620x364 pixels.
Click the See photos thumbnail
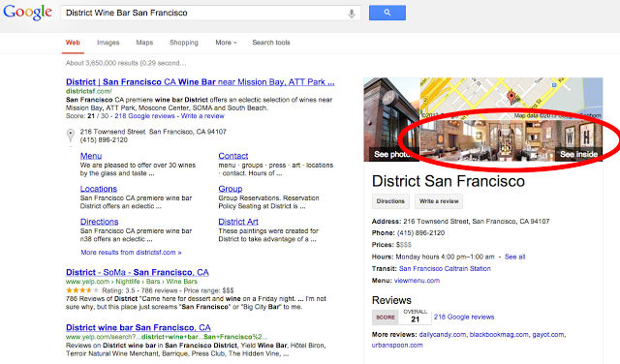(x=391, y=119)
